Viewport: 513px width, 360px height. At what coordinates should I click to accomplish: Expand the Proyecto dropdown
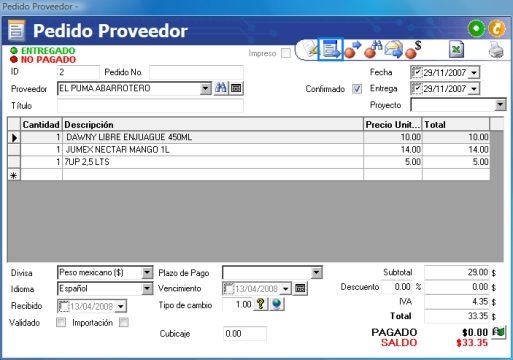(500, 105)
